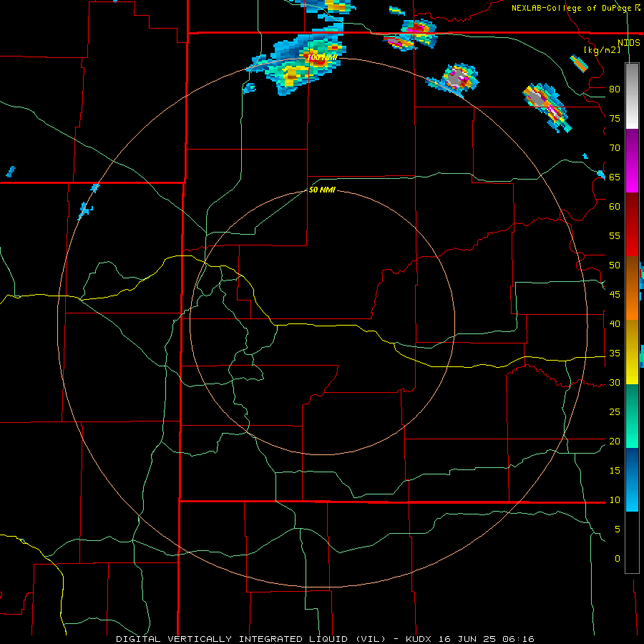Click the yellow segment of the color bar

click(x=632, y=351)
